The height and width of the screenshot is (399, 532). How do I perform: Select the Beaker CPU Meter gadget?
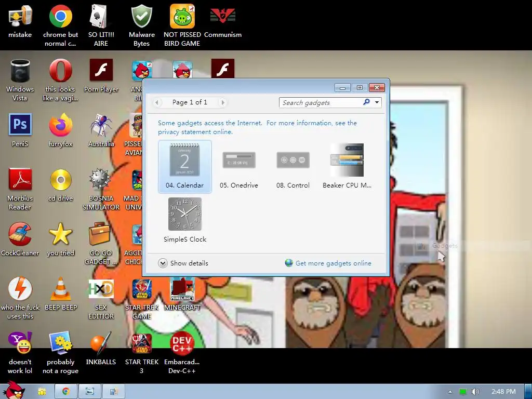click(x=347, y=166)
